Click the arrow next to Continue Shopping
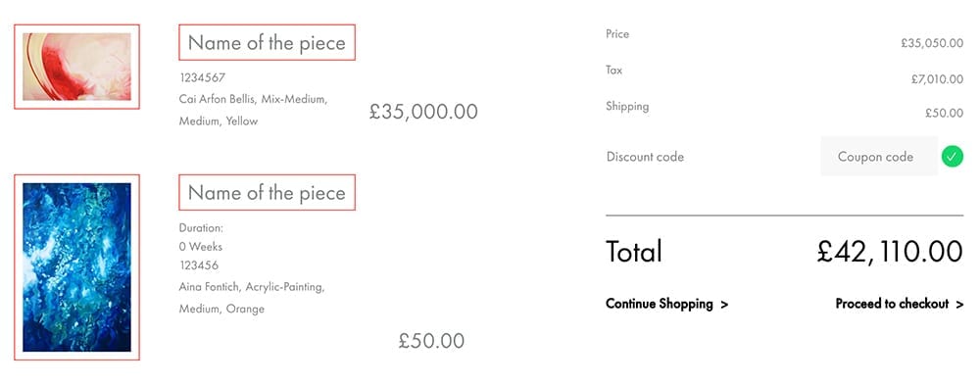Screen dimensions: 980x384 point(724,305)
